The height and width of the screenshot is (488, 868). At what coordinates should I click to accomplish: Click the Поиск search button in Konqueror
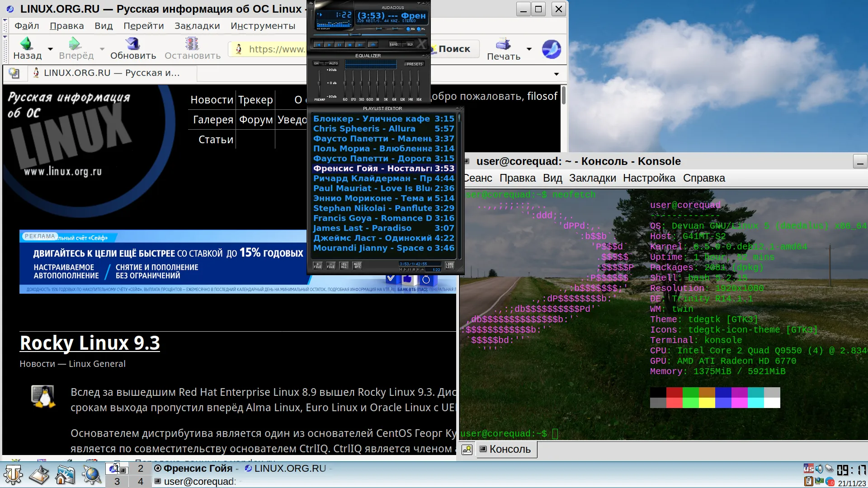pyautogui.click(x=454, y=49)
